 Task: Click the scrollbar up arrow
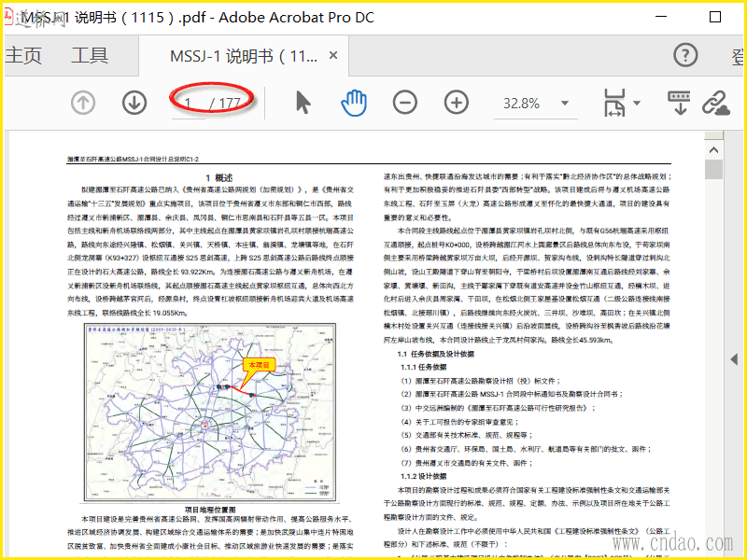point(713,150)
